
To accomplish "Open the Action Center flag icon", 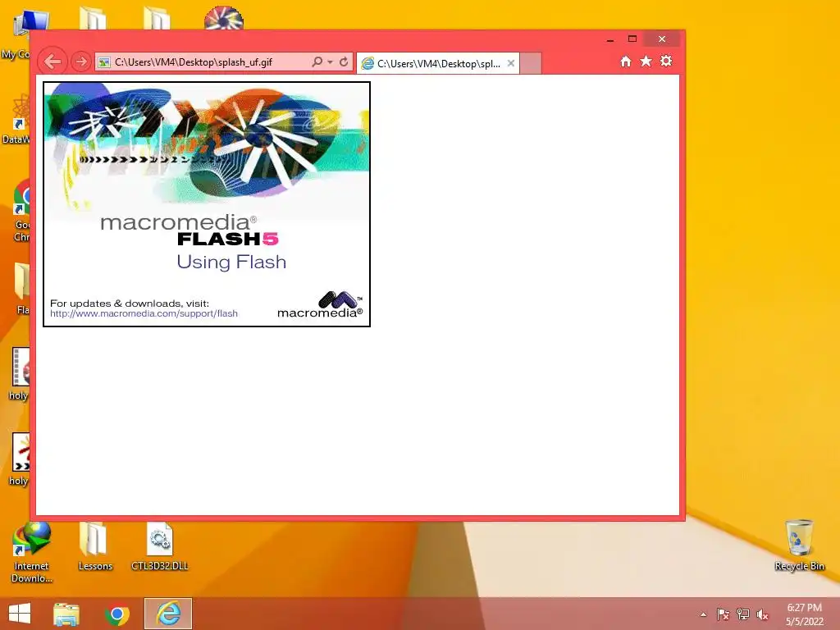I will pos(724,614).
